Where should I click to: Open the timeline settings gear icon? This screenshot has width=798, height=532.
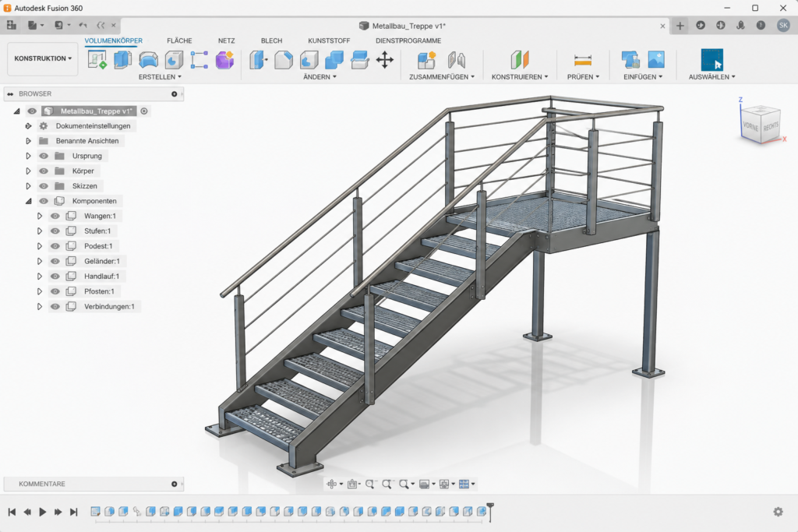coord(779,512)
